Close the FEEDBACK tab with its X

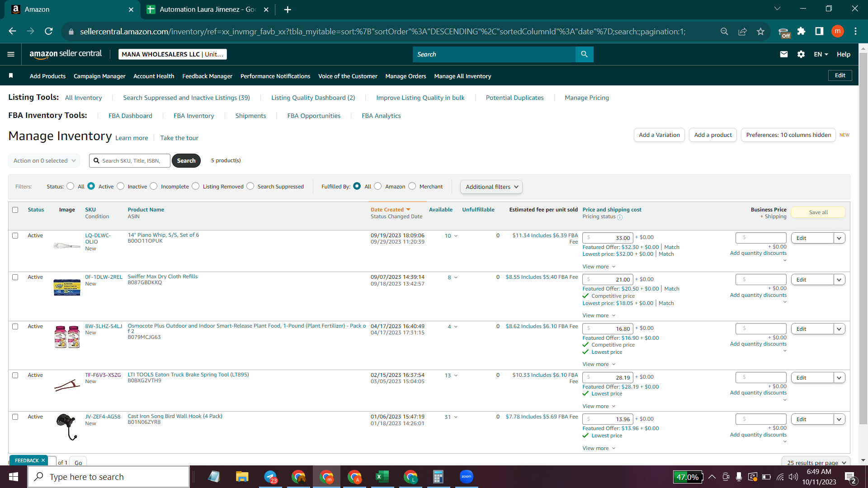[43, 460]
